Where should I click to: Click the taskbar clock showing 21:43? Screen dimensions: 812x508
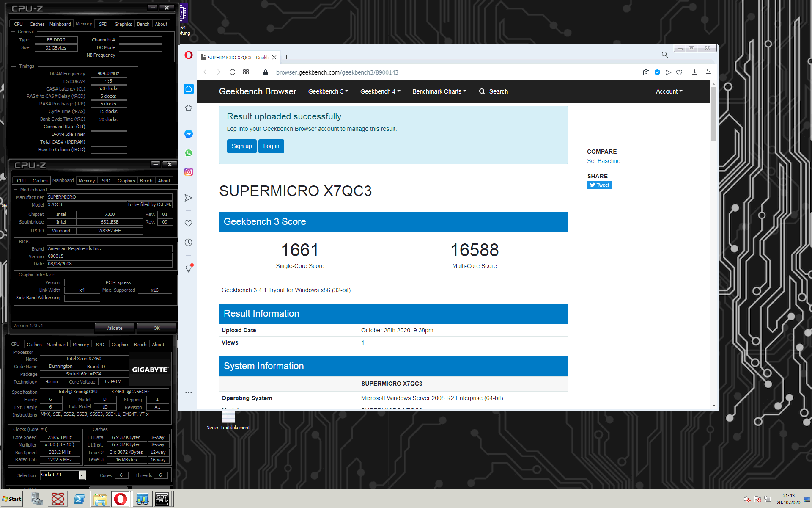click(788, 499)
